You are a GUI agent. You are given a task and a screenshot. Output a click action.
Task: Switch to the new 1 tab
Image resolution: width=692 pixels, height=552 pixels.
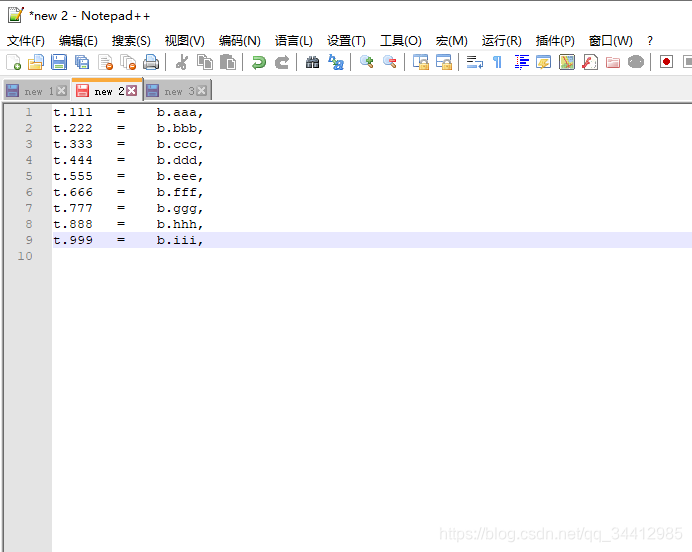pyautogui.click(x=36, y=91)
